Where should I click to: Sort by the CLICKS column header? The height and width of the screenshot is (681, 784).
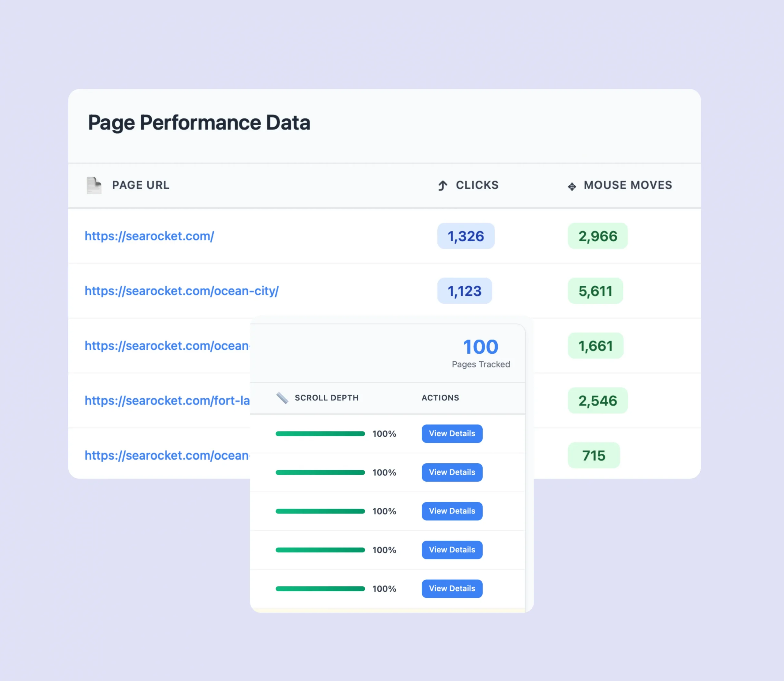point(477,185)
